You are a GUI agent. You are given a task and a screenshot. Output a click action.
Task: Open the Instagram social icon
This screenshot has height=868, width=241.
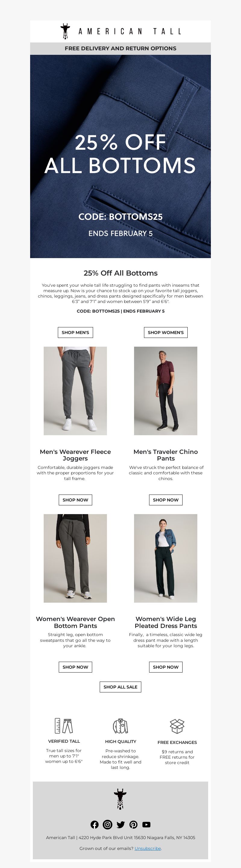click(x=108, y=824)
